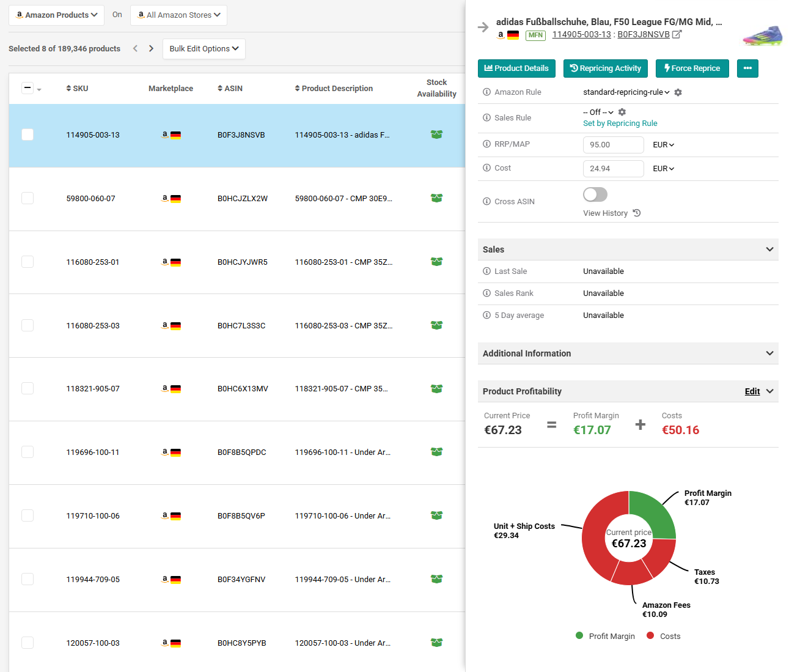
Task: Check the box for SKU 114905-003-13
Action: tap(28, 135)
